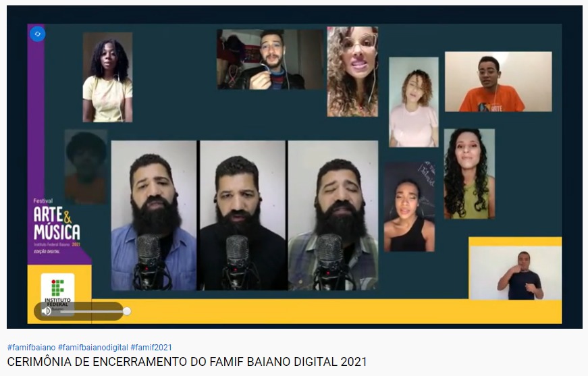Select the woman in yellow shirt tile
Viewport: 588px width, 376px height.
(107, 77)
